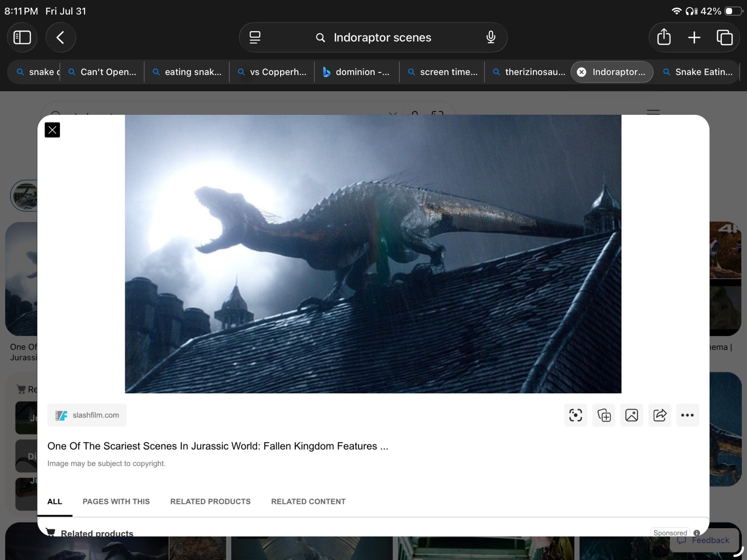Viewport: 747px width, 560px height.
Task: Close the image preview panel
Action: click(x=52, y=130)
